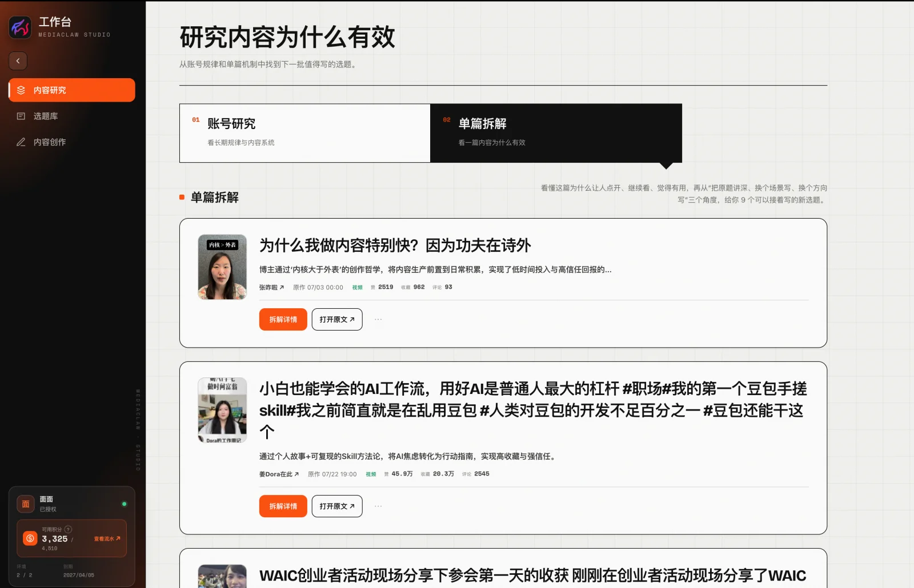914x588 pixels.
Task: Open the 张咋啦 author link
Action: coord(271,288)
